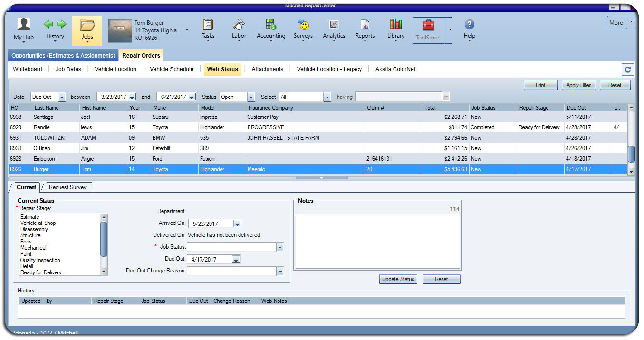
Task: Open the Arrived On date picker
Action: [238, 223]
